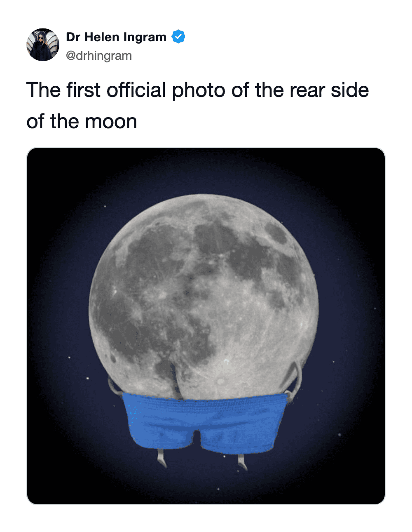Click the moon's left foot
The height and width of the screenshot is (532, 412).
(x=161, y=459)
